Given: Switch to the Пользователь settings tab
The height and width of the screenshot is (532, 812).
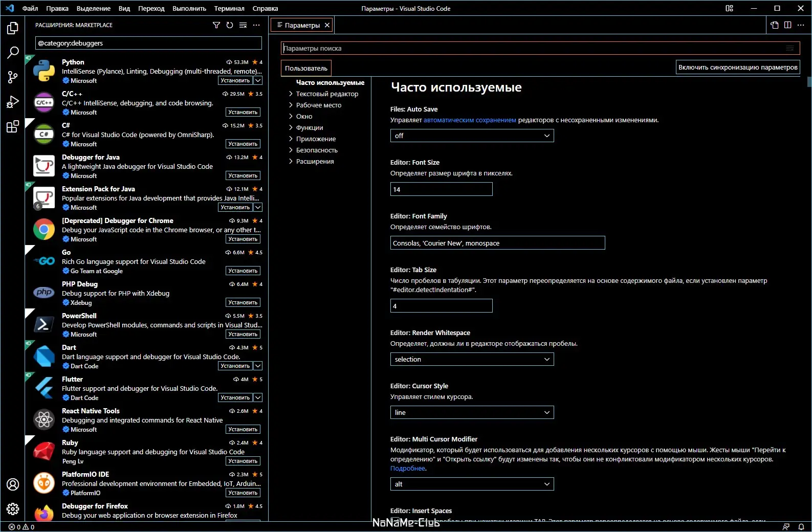Looking at the screenshot, I should click(306, 68).
